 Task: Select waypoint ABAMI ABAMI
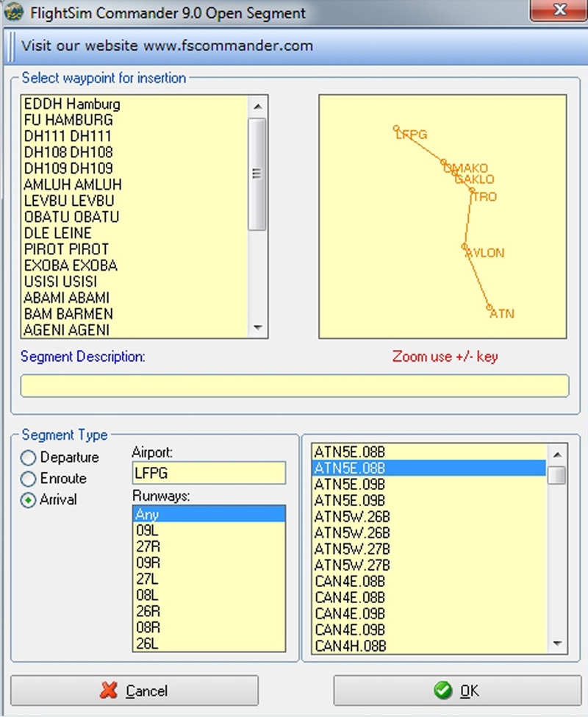click(x=135, y=298)
